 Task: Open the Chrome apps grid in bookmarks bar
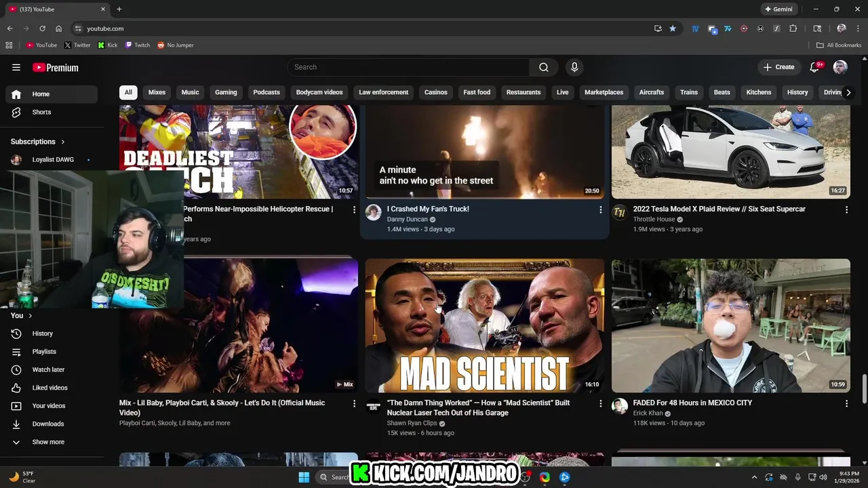(9, 45)
